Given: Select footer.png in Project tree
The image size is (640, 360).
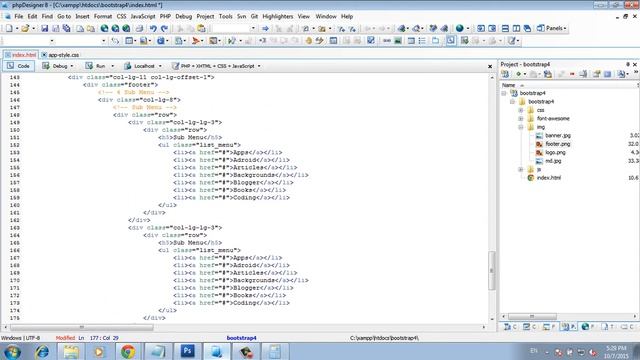Looking at the screenshot, I should (558, 144).
